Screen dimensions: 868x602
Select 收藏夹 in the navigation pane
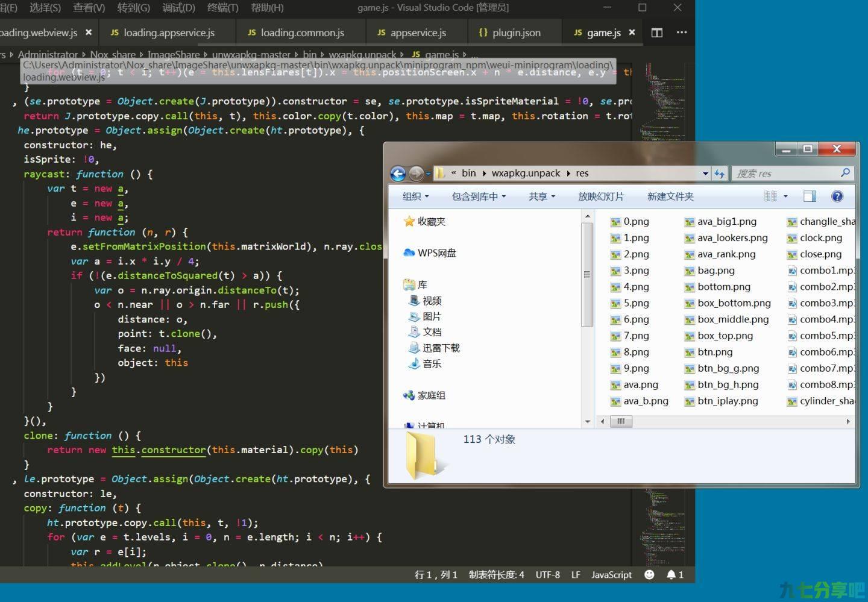pos(425,221)
